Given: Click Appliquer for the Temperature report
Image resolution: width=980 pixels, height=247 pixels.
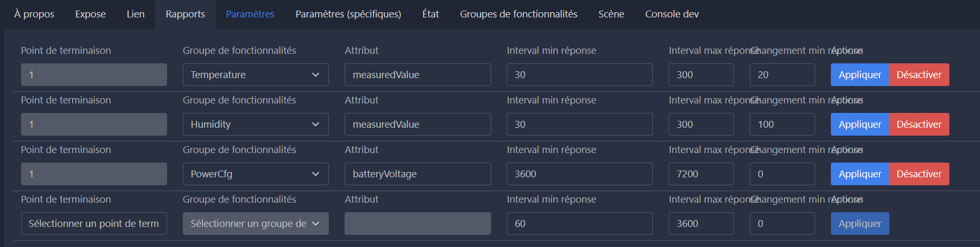Looking at the screenshot, I should (860, 75).
